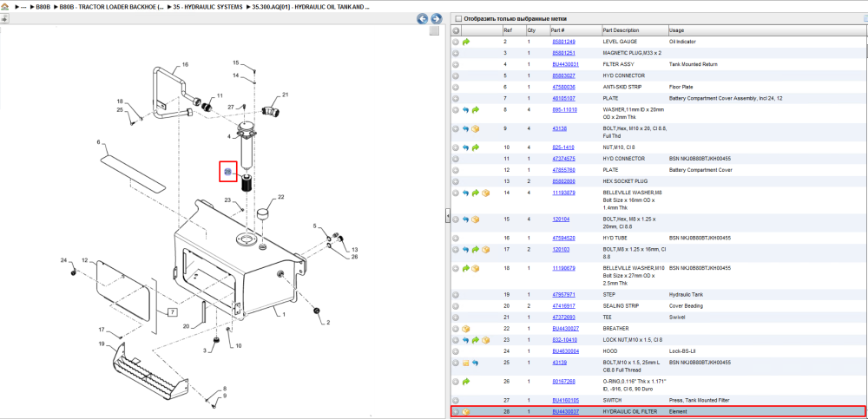
Task: Open part number BU4430037 link
Action: pos(565,412)
